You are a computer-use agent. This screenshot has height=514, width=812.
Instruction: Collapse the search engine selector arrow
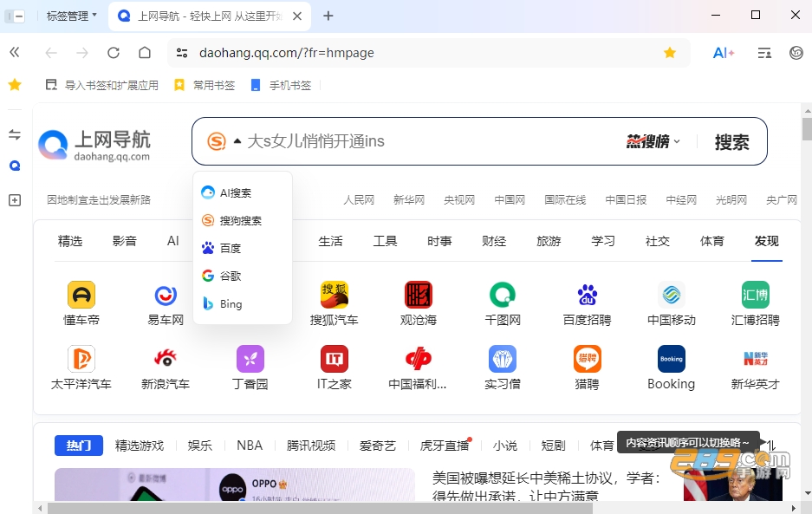(237, 141)
